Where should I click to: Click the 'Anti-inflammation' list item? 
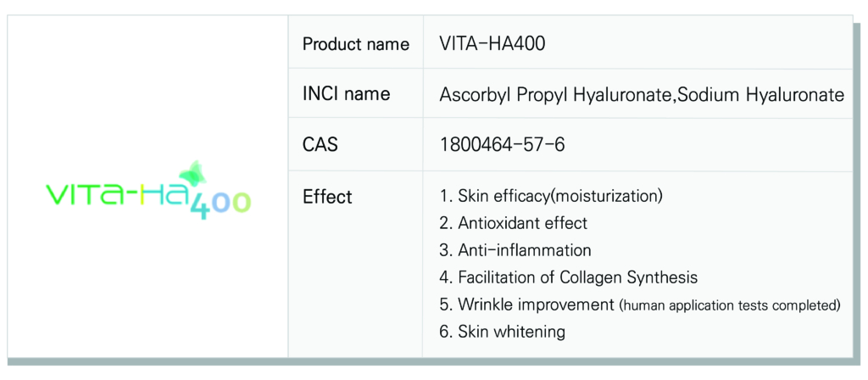515,250
